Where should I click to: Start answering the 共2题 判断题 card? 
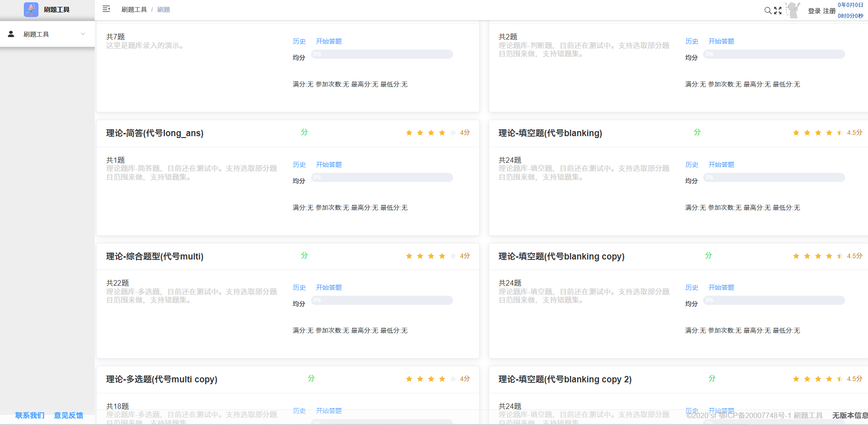pyautogui.click(x=721, y=41)
